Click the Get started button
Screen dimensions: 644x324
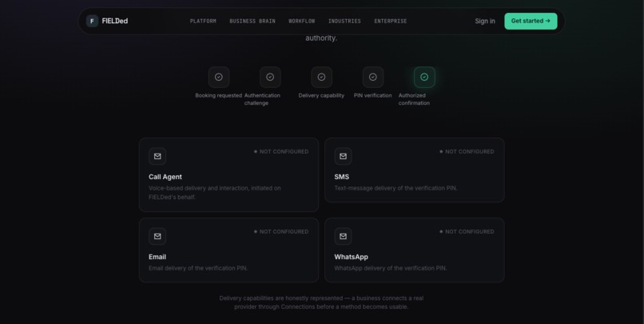tap(531, 21)
